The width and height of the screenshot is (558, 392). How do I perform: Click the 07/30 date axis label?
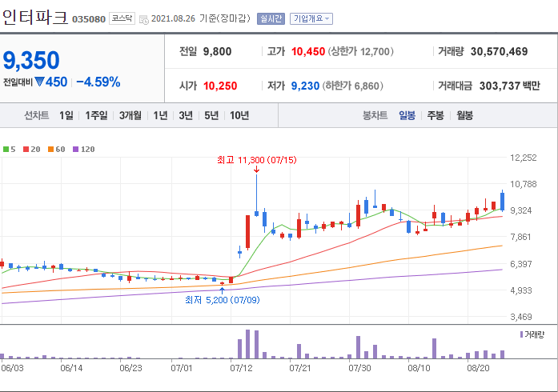click(359, 368)
